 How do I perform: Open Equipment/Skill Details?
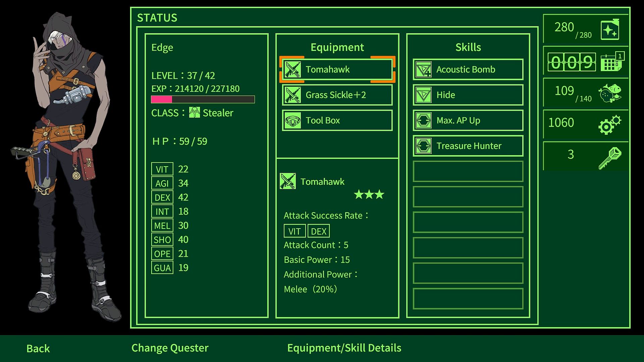click(x=344, y=348)
